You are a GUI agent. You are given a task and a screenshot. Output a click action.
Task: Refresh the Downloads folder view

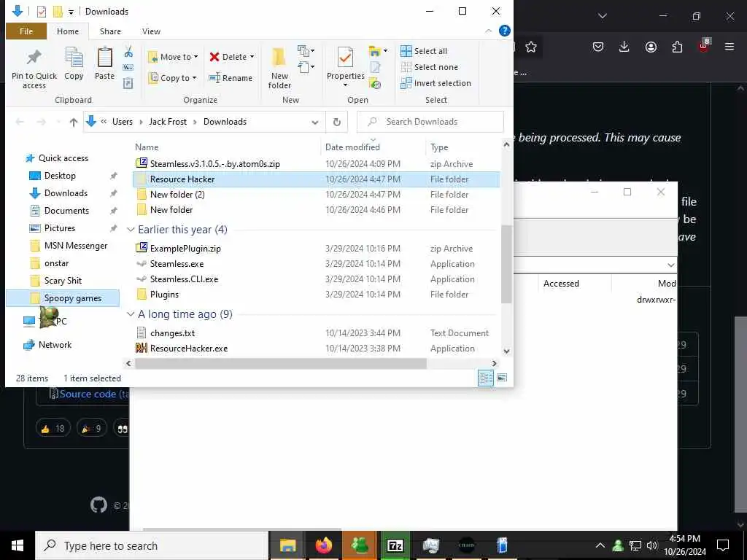click(337, 122)
